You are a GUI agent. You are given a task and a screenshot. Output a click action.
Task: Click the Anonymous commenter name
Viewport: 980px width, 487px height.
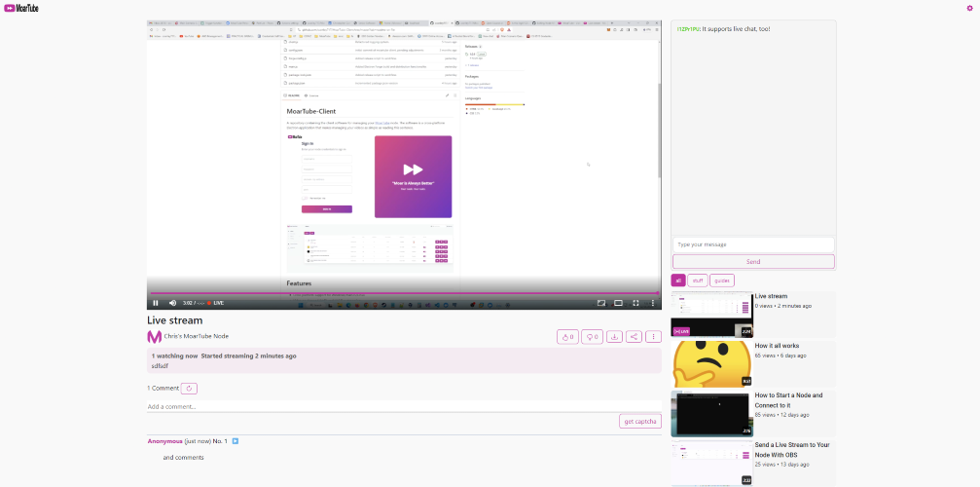(x=165, y=441)
